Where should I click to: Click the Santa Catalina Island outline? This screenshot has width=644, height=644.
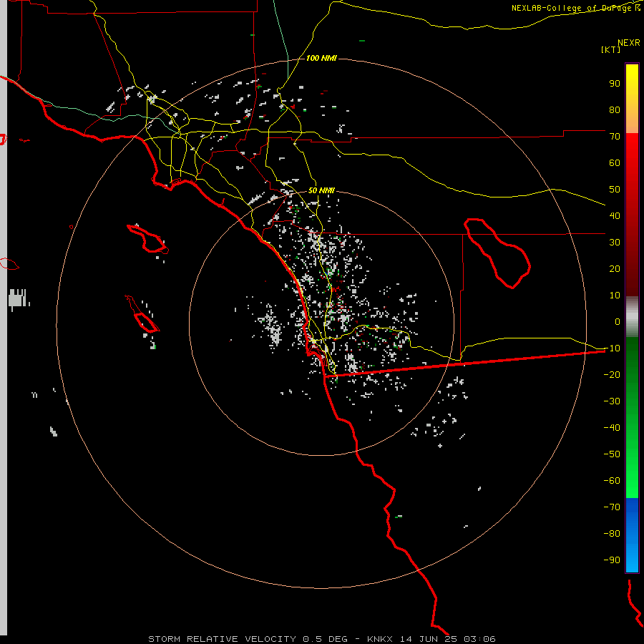point(148,238)
